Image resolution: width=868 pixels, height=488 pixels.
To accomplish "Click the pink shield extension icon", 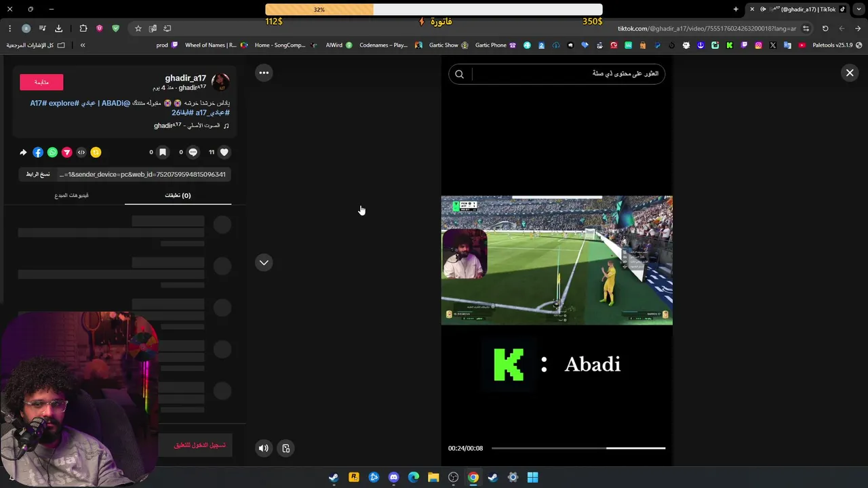I will tap(100, 28).
